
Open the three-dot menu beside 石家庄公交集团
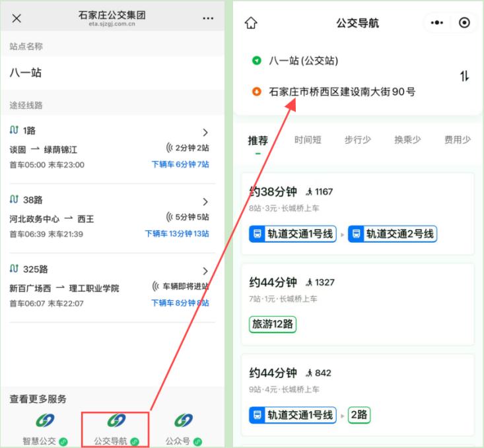pyautogui.click(x=208, y=18)
